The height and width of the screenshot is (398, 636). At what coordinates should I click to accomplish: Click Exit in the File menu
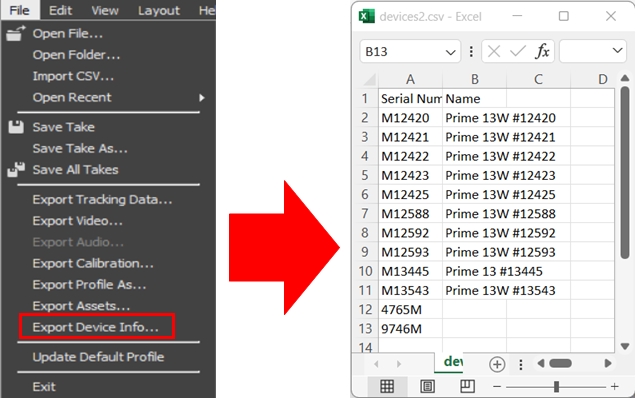point(44,387)
